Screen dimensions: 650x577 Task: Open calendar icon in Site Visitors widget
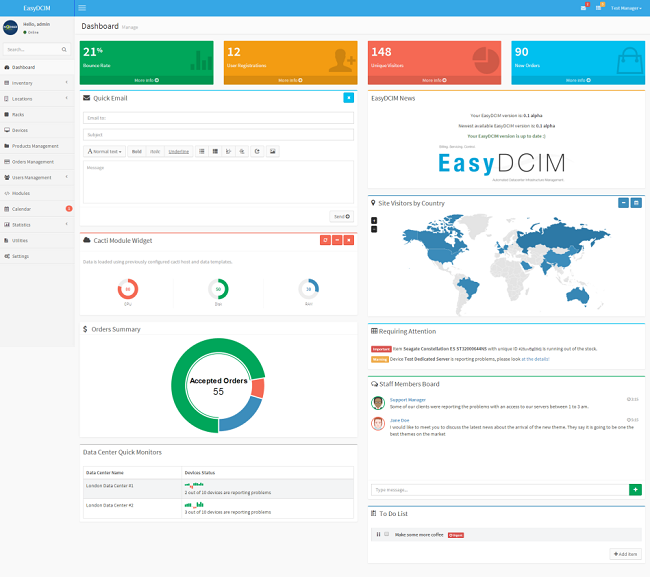(x=636, y=203)
